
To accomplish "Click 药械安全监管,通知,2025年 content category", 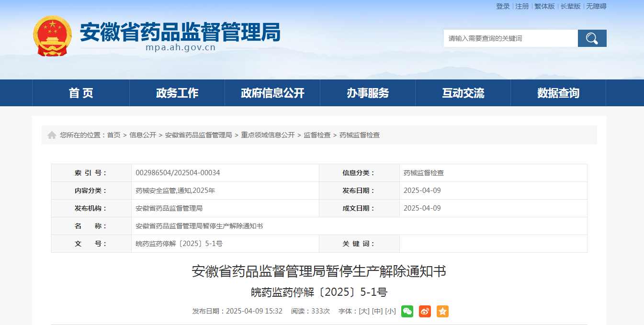I will coord(175,191).
